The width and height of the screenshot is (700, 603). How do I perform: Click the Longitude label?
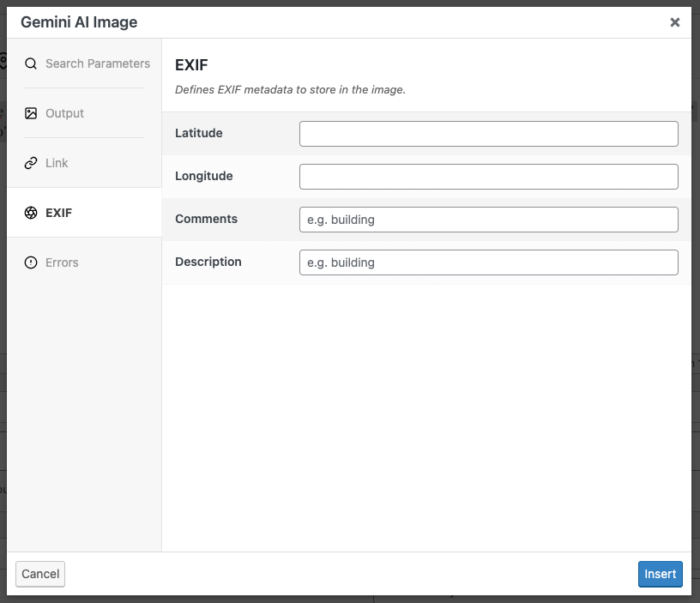click(x=204, y=176)
